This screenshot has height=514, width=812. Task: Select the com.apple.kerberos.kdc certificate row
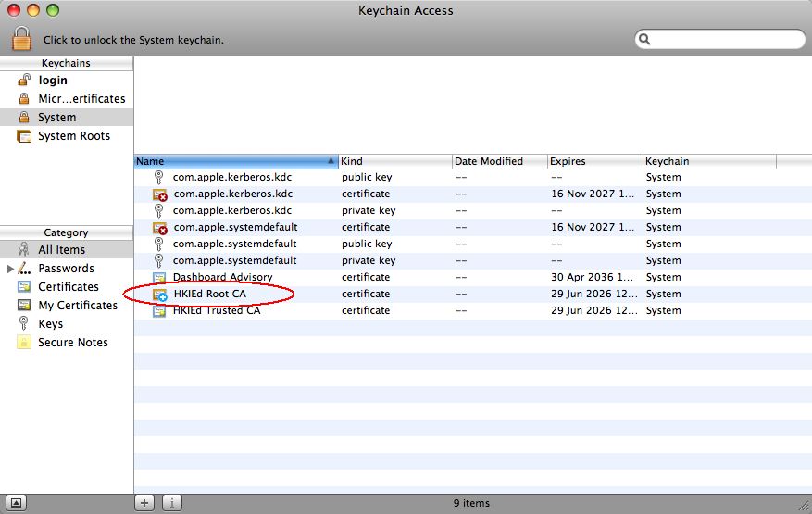473,194
